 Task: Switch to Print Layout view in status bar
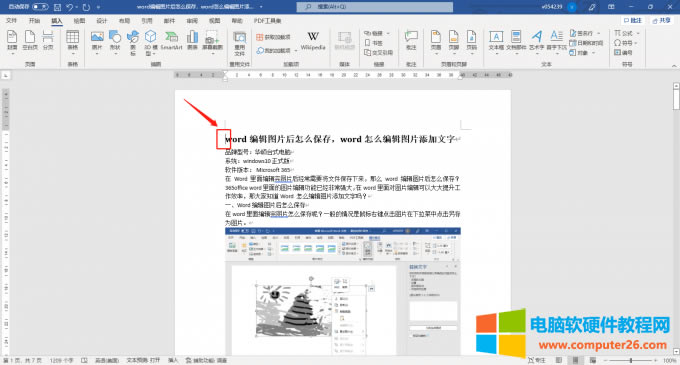click(575, 360)
